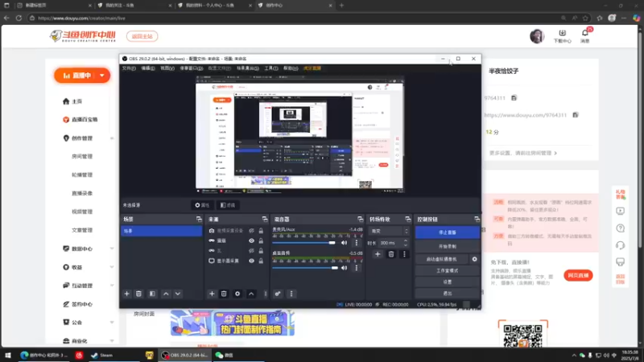This screenshot has width=644, height=362.
Task: Toggle lock on the third source row
Action: coord(261,250)
